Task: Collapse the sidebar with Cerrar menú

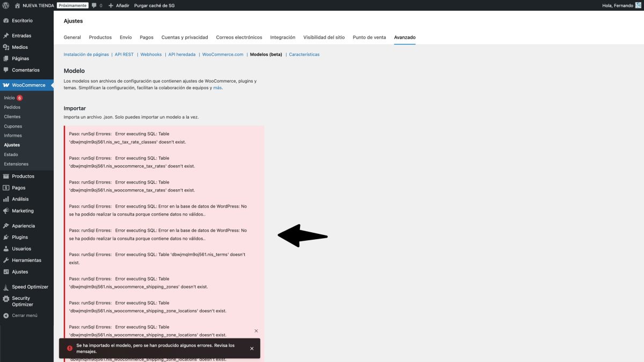Action: coord(24,315)
